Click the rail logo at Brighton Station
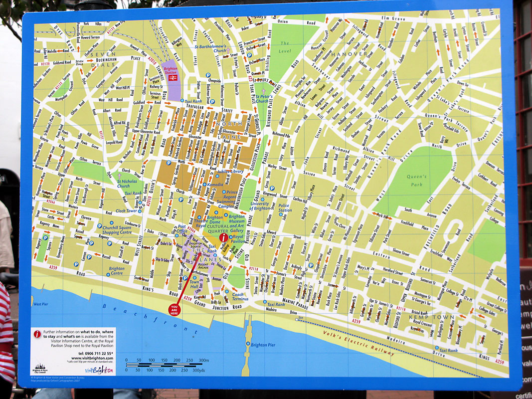Viewport: 532px width, 399px height. pyautogui.click(x=172, y=78)
